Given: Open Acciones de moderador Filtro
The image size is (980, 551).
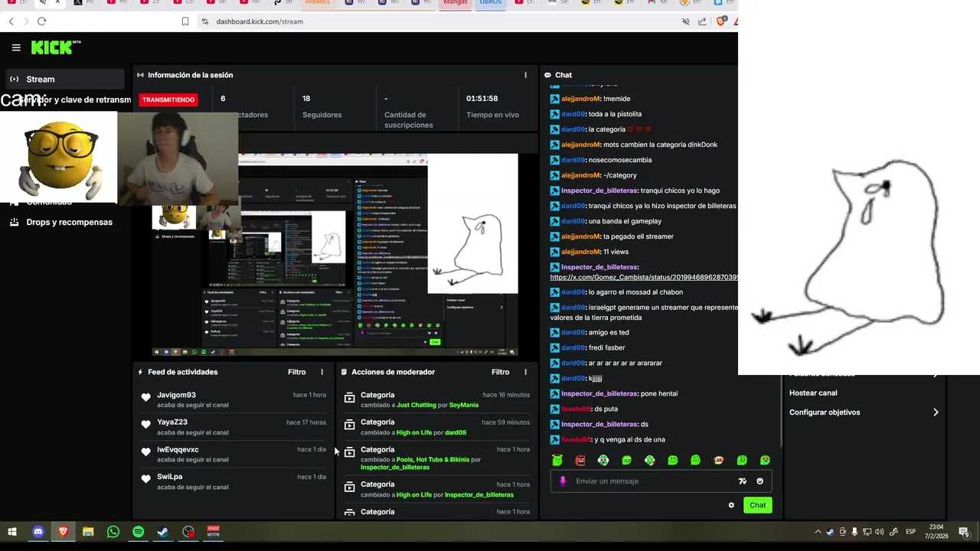Looking at the screenshot, I should coord(501,372).
